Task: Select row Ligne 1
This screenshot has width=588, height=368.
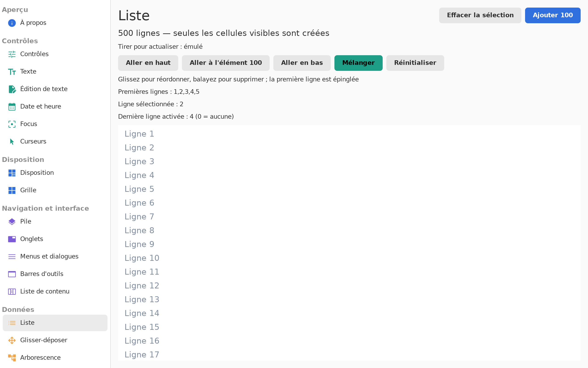Action: [349, 134]
